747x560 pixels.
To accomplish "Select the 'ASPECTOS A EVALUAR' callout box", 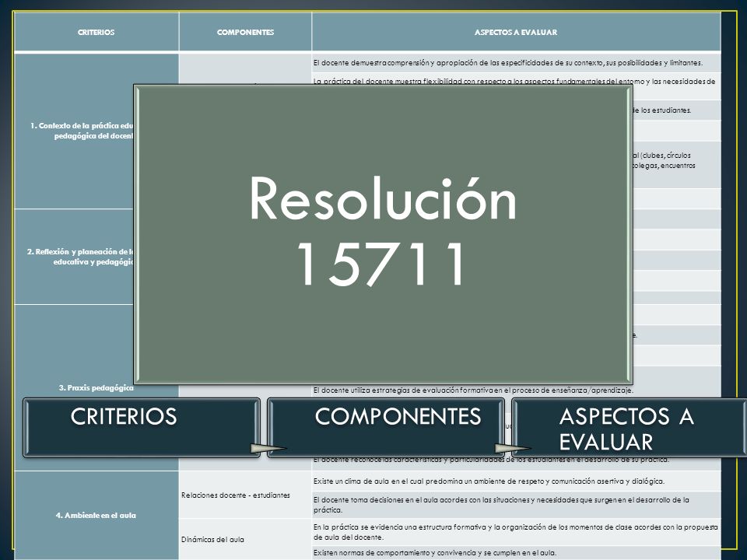I will tap(630, 428).
